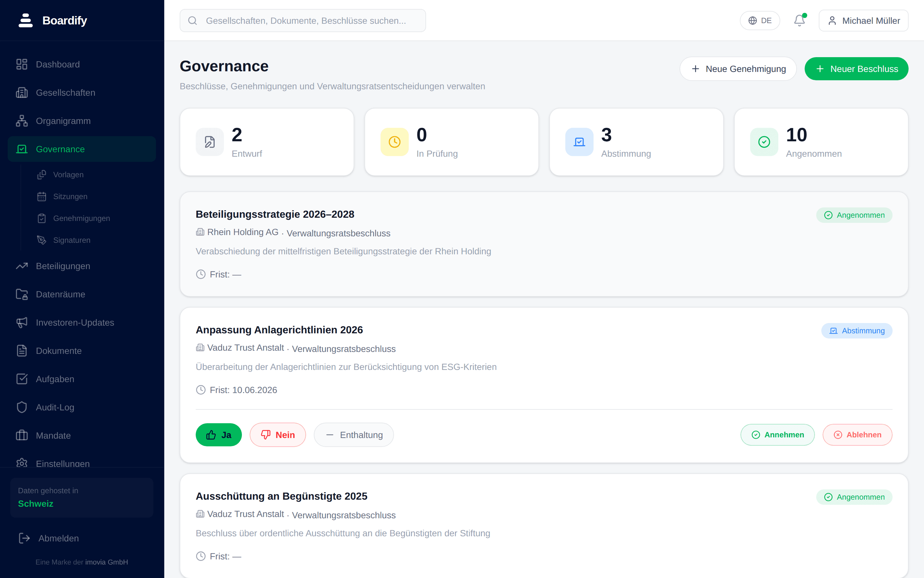Image resolution: width=924 pixels, height=578 pixels.
Task: Click the Investoren-Updates megaphone icon
Action: 22,323
